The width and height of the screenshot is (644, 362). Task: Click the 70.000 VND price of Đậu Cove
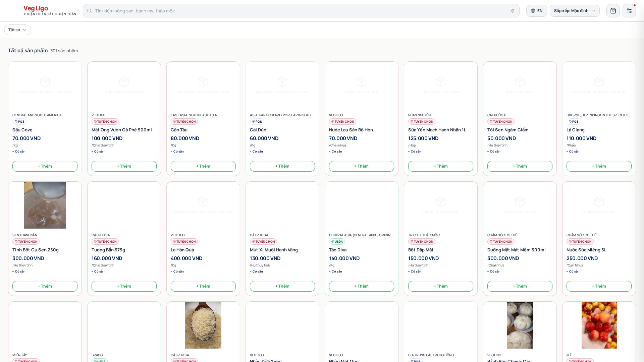pyautogui.click(x=26, y=138)
